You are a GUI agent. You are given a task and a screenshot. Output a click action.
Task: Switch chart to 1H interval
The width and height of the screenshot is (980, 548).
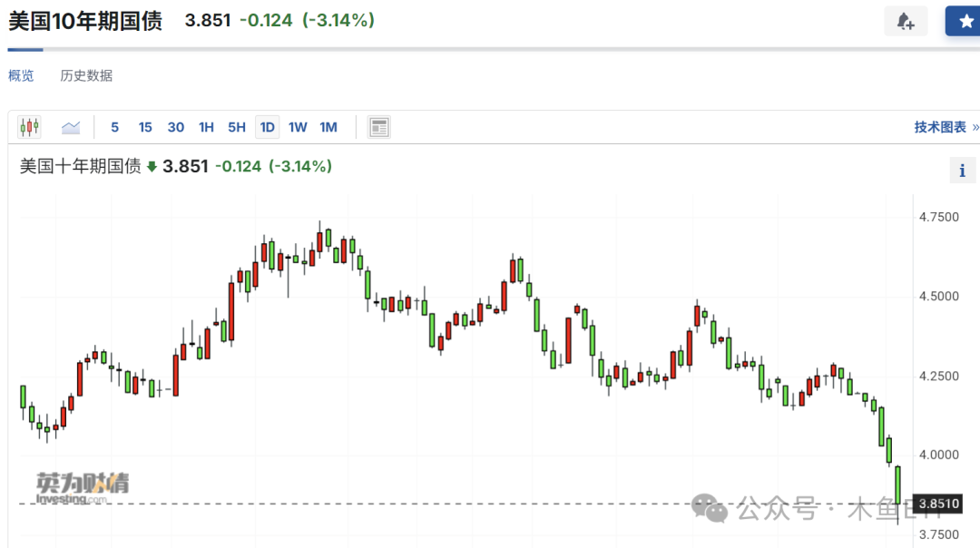click(206, 127)
